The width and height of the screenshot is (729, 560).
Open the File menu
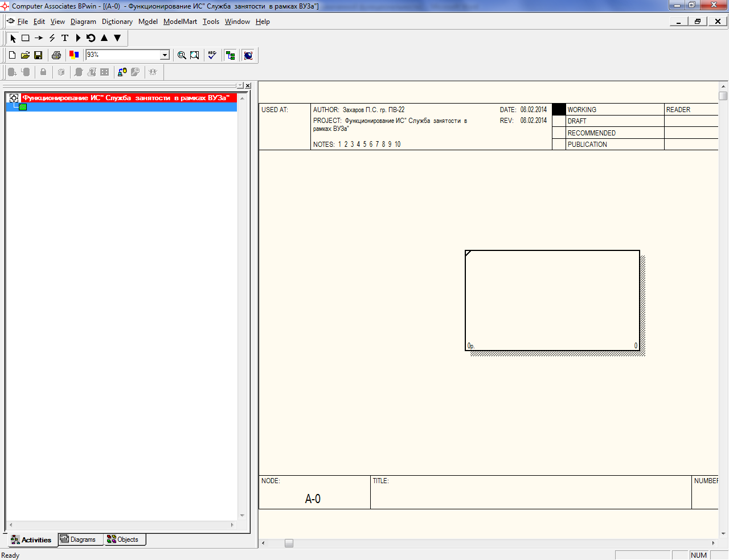23,22
